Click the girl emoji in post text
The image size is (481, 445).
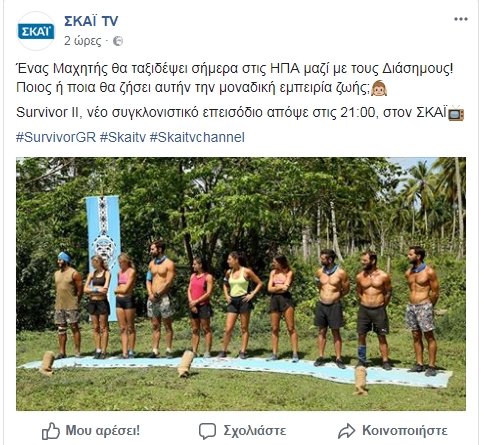[379, 88]
